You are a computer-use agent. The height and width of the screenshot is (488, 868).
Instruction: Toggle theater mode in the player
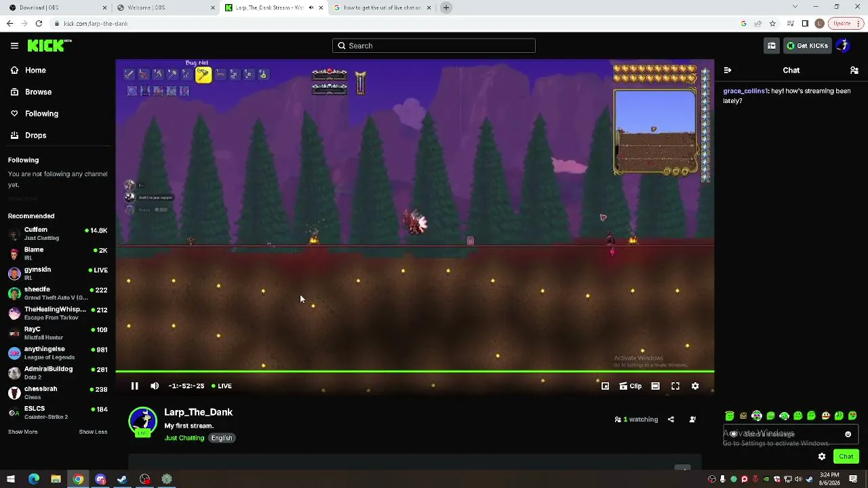click(655, 386)
